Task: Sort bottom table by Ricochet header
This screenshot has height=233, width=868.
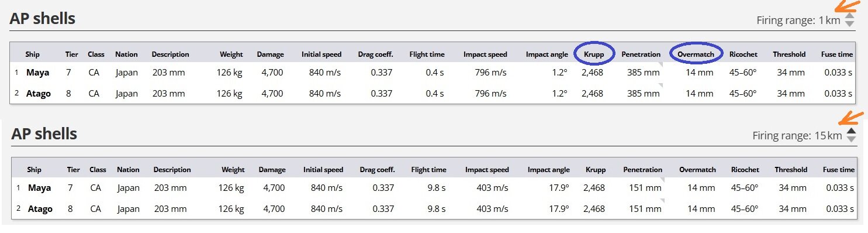Action: [x=745, y=170]
